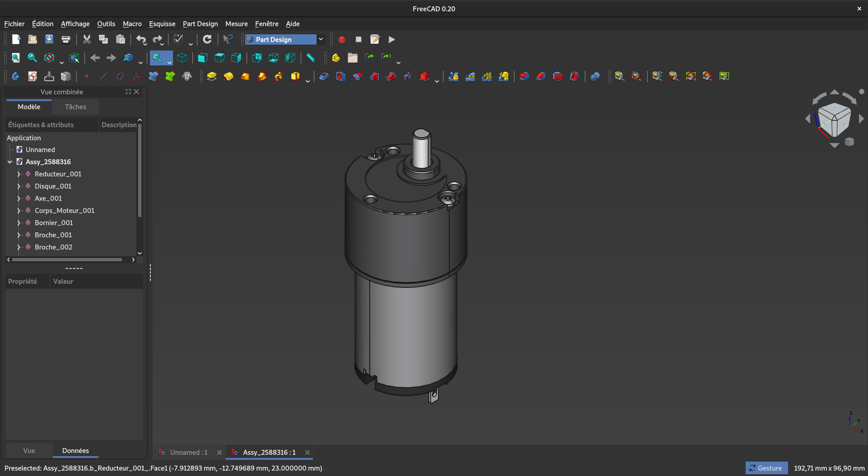868x476 pixels.
Task: Click the datum line tool
Action: tap(103, 76)
